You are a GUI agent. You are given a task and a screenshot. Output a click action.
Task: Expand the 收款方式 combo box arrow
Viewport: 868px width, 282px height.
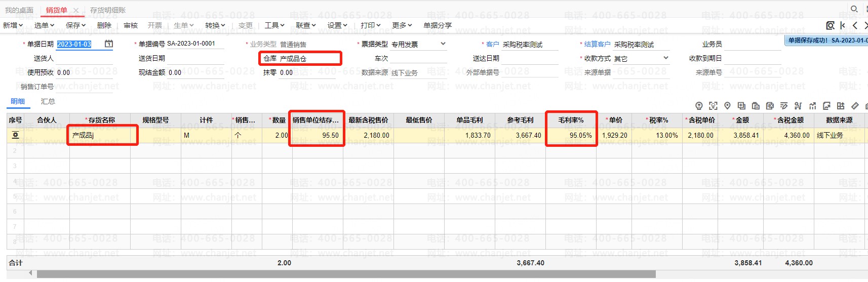[x=666, y=58]
